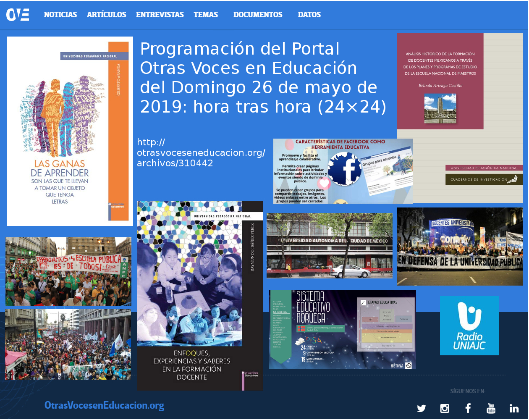This screenshot has height=420, width=529.
Task: Click the OVE site logo
Action: (18, 15)
